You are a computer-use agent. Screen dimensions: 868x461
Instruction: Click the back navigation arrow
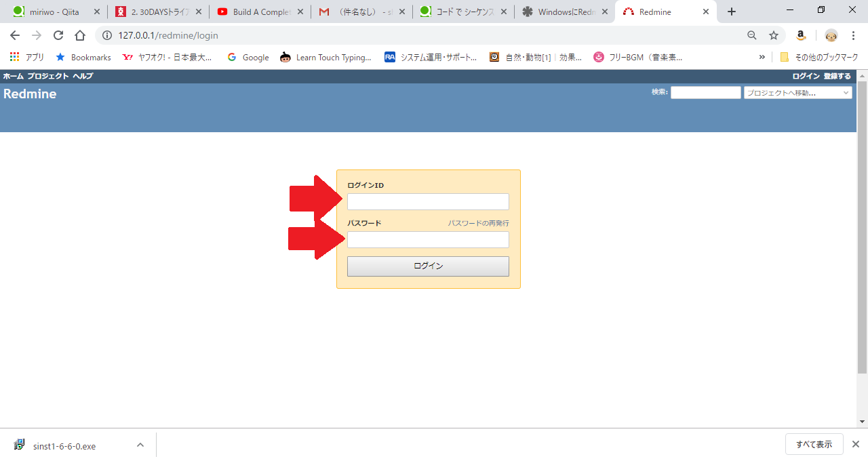coord(14,35)
